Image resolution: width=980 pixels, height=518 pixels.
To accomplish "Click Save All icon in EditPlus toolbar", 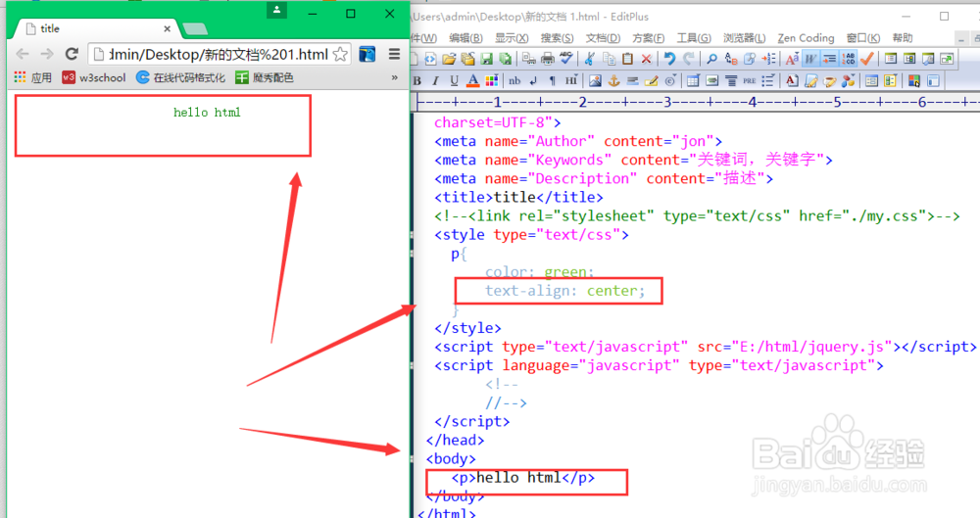I will coord(505,59).
